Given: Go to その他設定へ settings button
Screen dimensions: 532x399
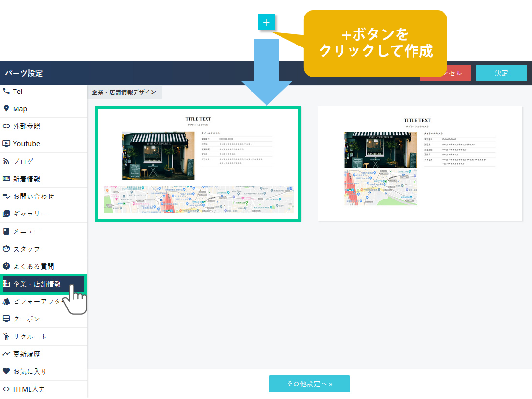Looking at the screenshot, I should coord(309,384).
